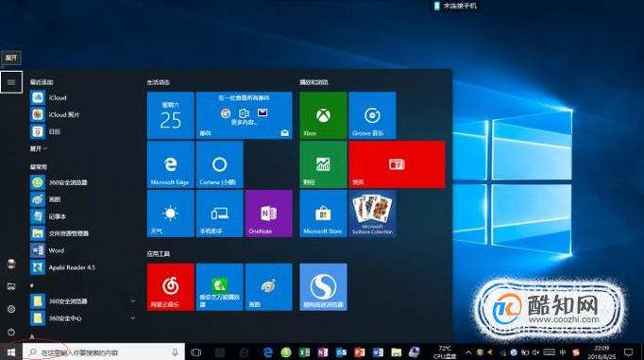
Task: Open the 邮件 mail tile
Action: pos(245,115)
